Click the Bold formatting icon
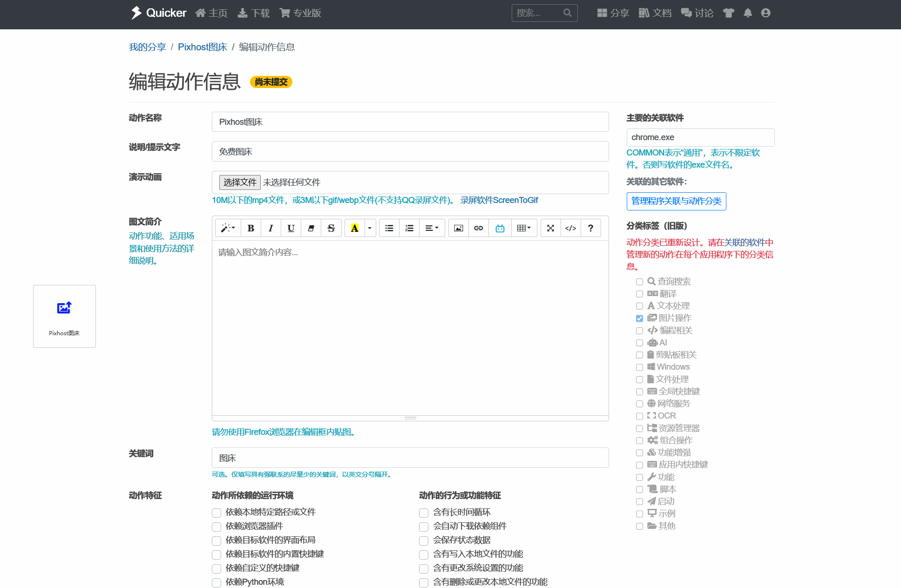Screen dimensions: 901x588 [x=251, y=228]
